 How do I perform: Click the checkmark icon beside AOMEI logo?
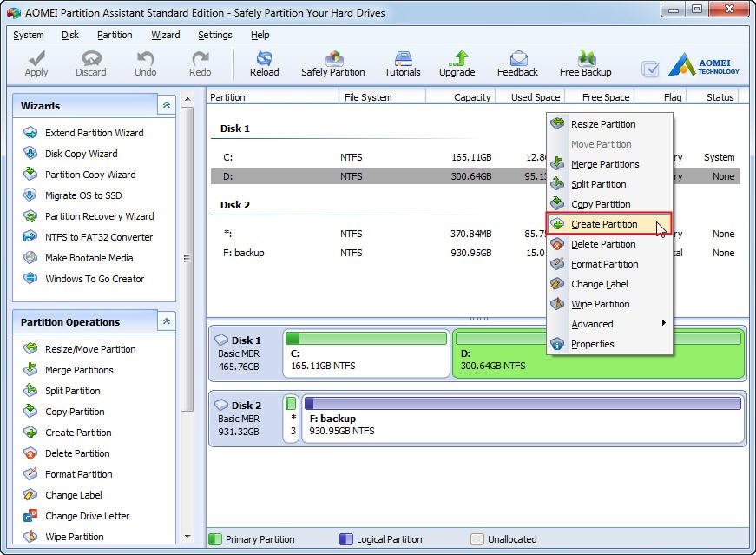tap(650, 69)
